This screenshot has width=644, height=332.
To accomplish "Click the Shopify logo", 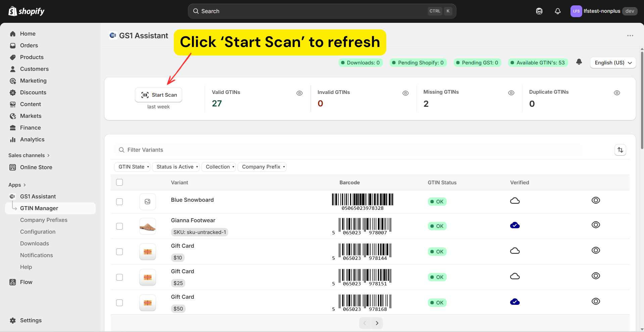I will click(27, 11).
